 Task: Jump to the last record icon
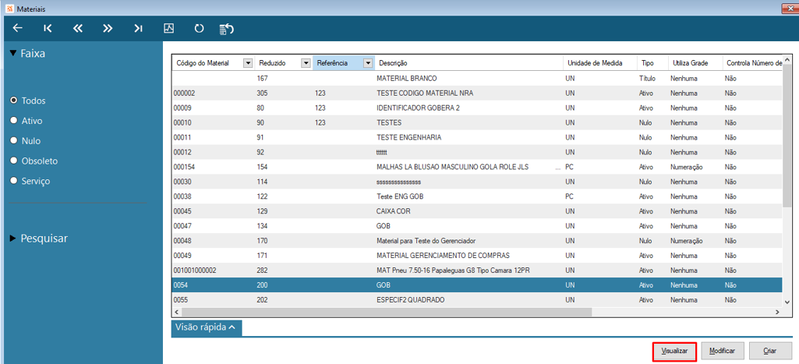click(138, 29)
